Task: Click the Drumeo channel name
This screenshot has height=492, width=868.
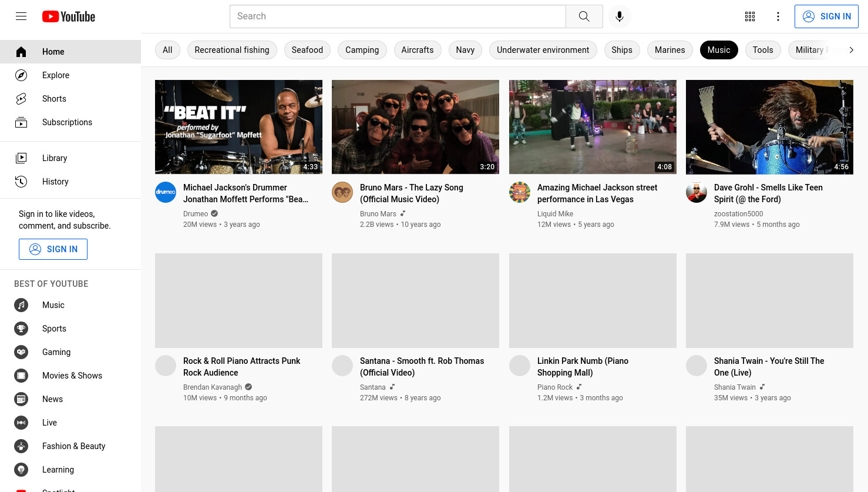Action: pos(196,214)
